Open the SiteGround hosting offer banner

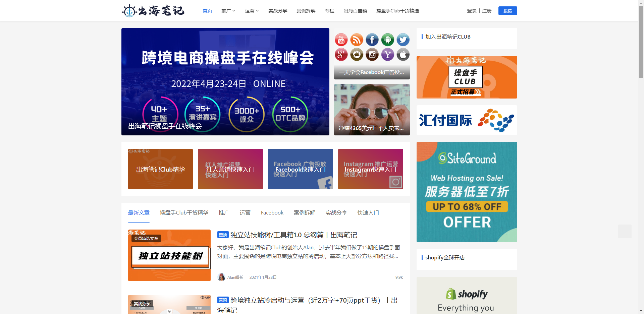pyautogui.click(x=467, y=192)
